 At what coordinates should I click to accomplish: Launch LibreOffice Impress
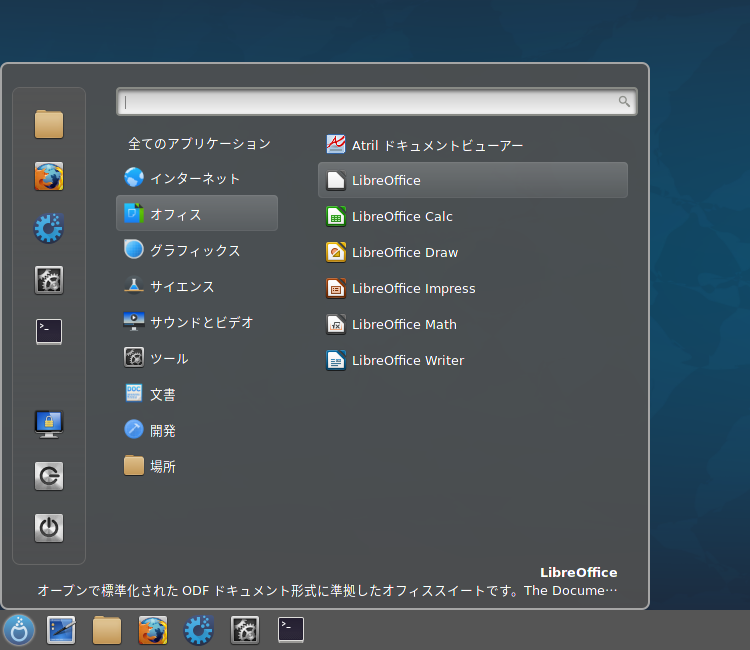[x=473, y=288]
